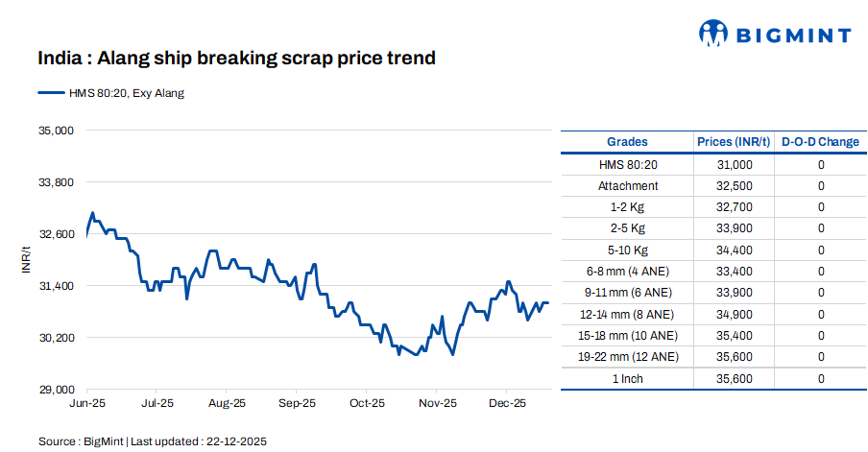Select the Prices (INR/t) column header

click(734, 142)
